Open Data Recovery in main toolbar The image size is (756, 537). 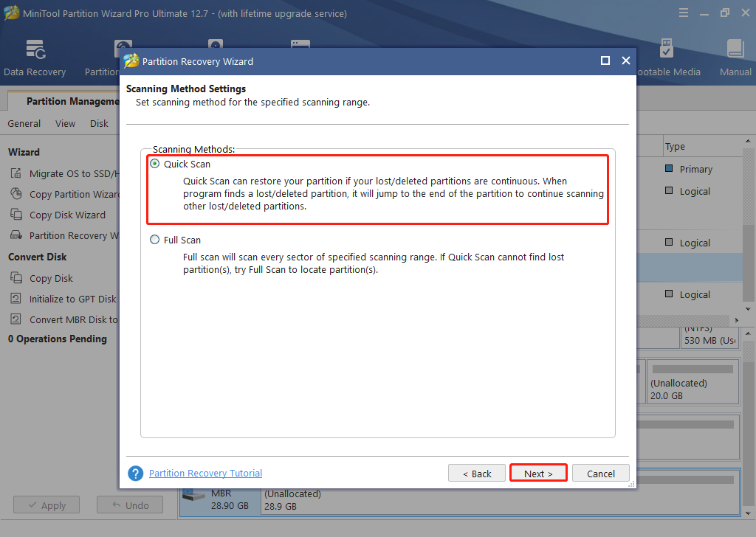tap(35, 58)
